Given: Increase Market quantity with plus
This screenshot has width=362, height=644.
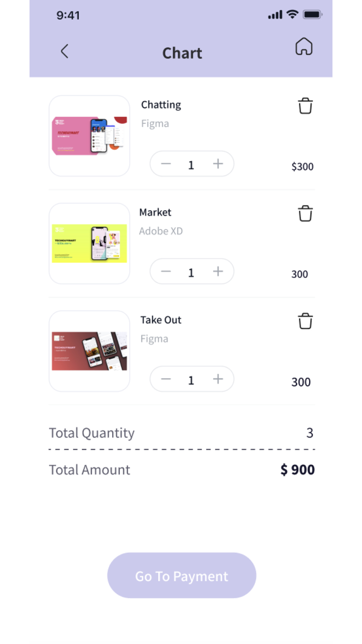Looking at the screenshot, I should pos(218,272).
